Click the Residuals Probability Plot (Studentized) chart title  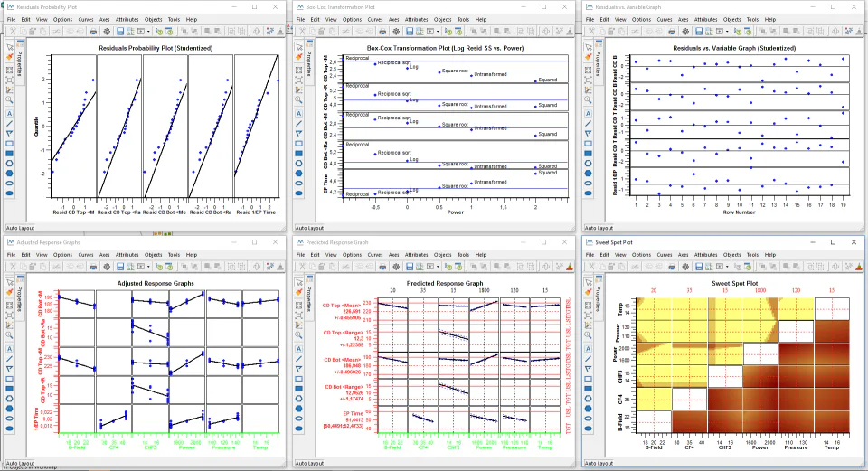[156, 48]
